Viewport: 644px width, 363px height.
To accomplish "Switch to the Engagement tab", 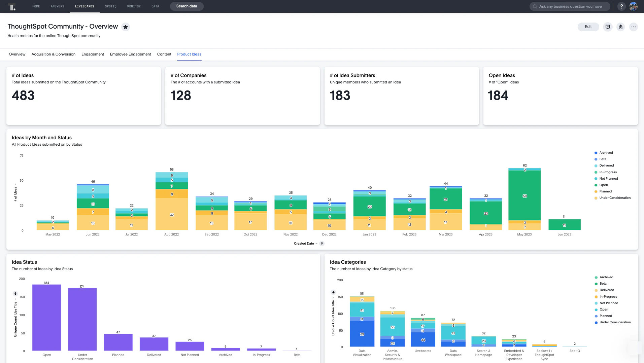I will [93, 54].
